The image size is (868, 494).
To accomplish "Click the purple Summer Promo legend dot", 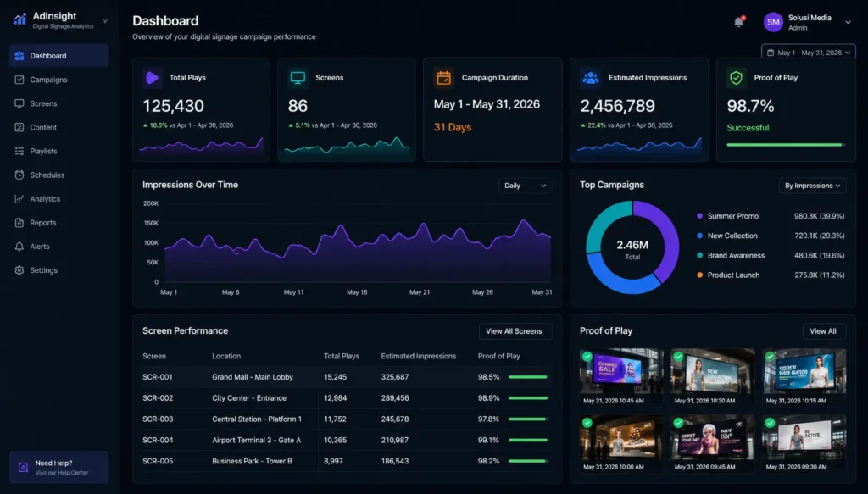I will point(699,216).
